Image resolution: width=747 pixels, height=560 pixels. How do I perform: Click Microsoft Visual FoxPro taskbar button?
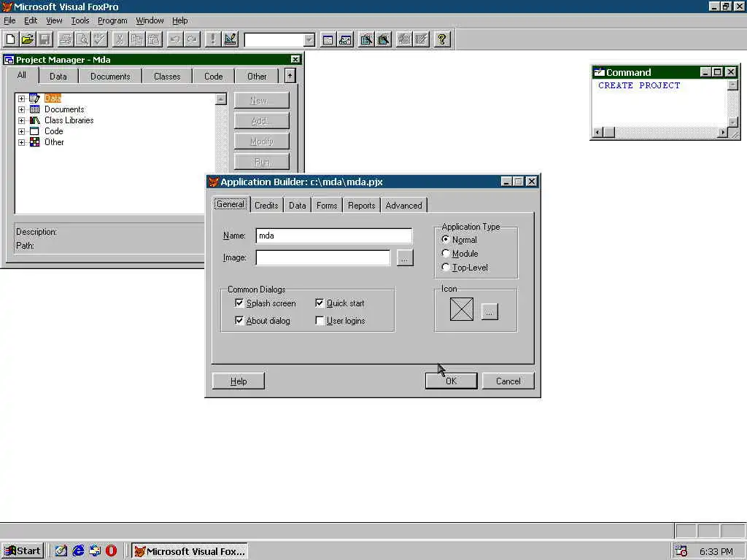189,551
